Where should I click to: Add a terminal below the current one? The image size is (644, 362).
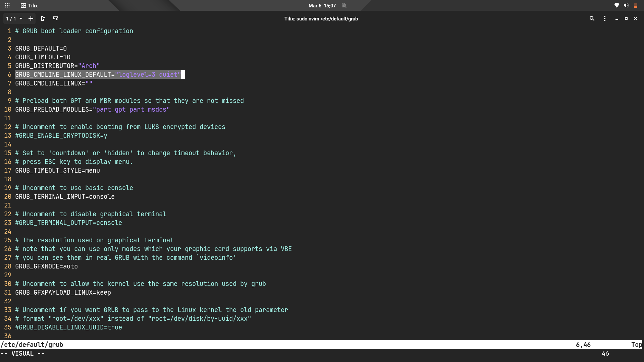click(x=56, y=19)
